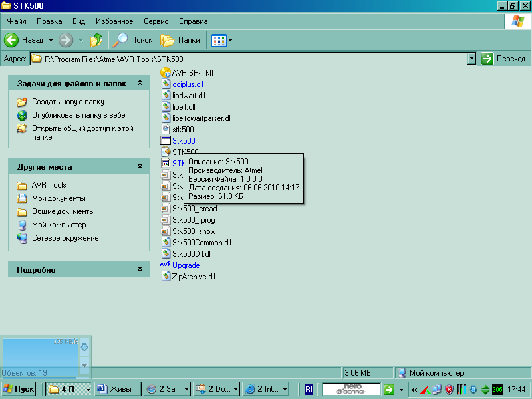Screen dimensions: 532x399
Task: Select the libelfdwarfparser.dll file
Action: (202, 118)
